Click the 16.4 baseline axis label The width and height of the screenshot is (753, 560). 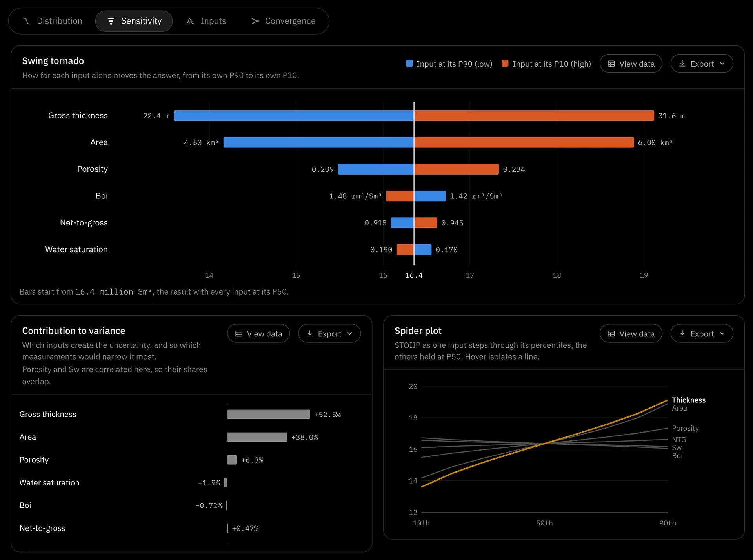coord(414,275)
